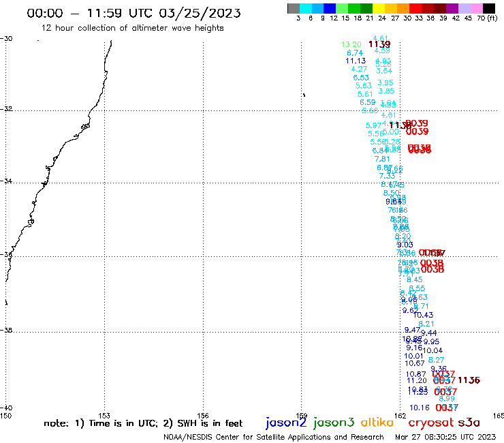Click the gray swatch in the legend
504x443 pixels.
294,8
